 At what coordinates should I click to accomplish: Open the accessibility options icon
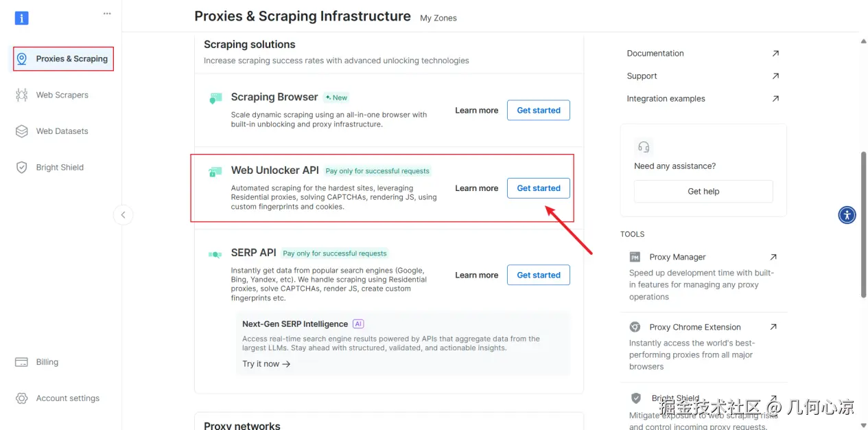pos(847,215)
